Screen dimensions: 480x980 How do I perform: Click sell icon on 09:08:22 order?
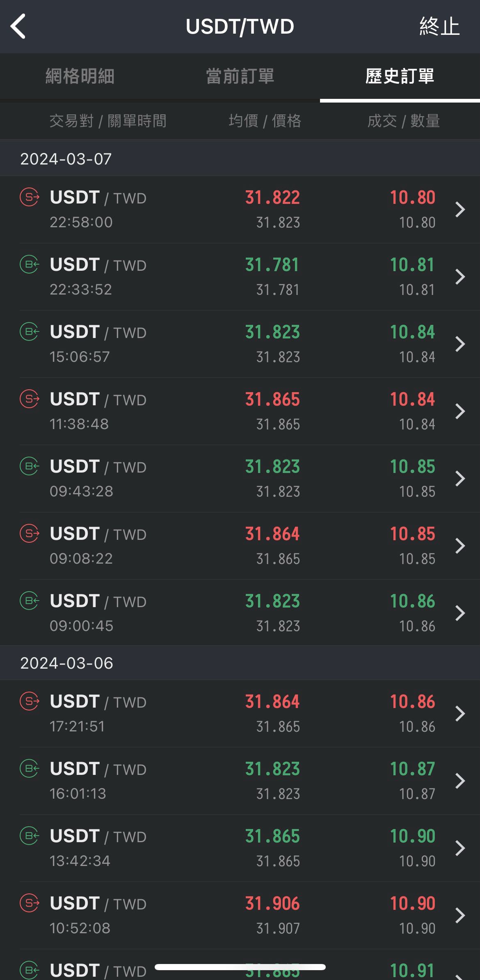[30, 534]
